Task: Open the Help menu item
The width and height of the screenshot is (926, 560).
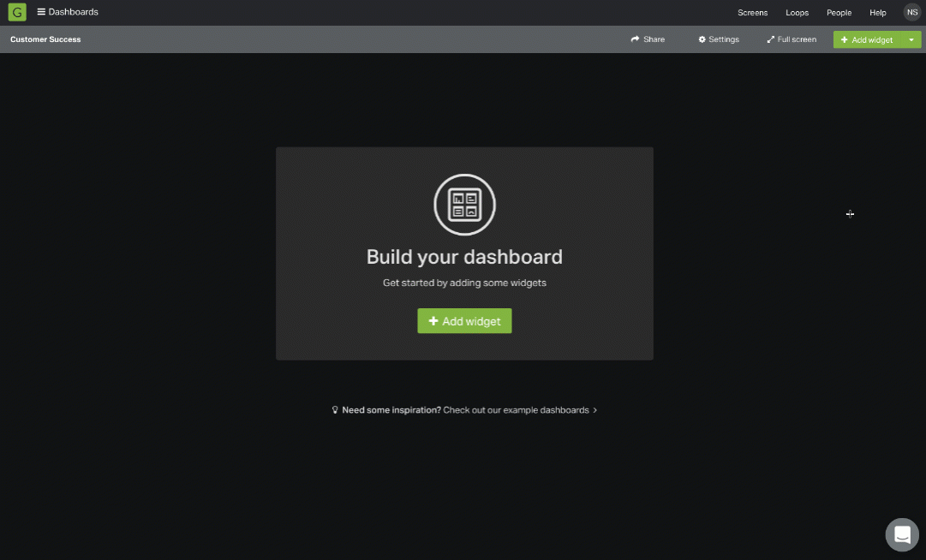Action: click(877, 13)
